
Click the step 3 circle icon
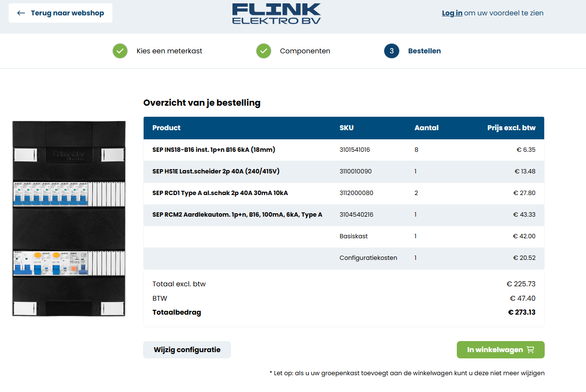pos(391,51)
